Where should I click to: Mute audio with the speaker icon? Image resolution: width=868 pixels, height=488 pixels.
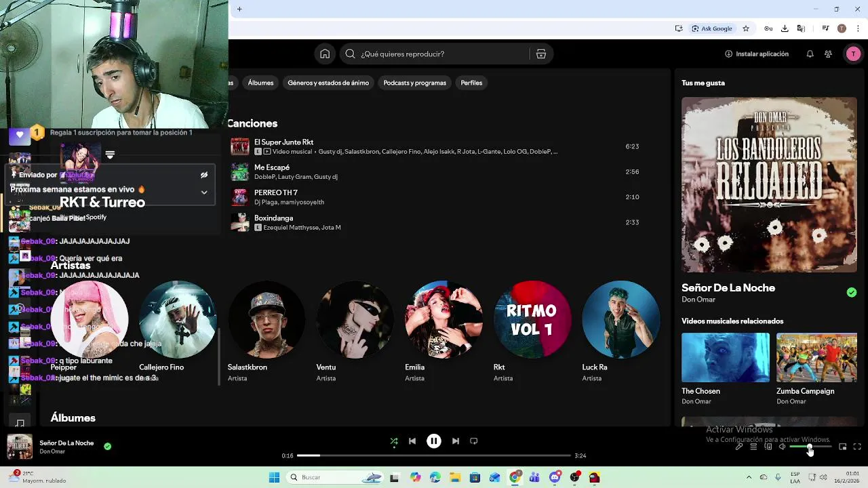coord(782,447)
